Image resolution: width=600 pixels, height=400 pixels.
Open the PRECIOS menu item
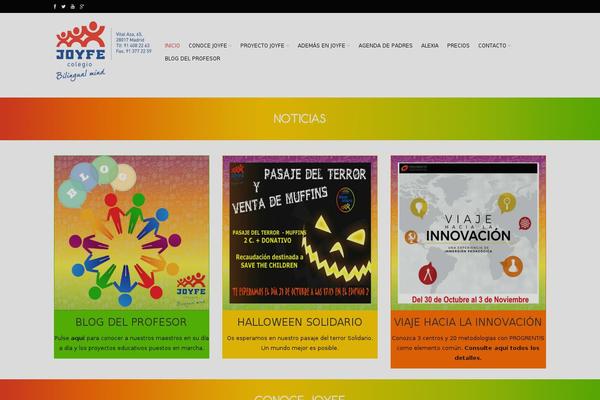(458, 46)
